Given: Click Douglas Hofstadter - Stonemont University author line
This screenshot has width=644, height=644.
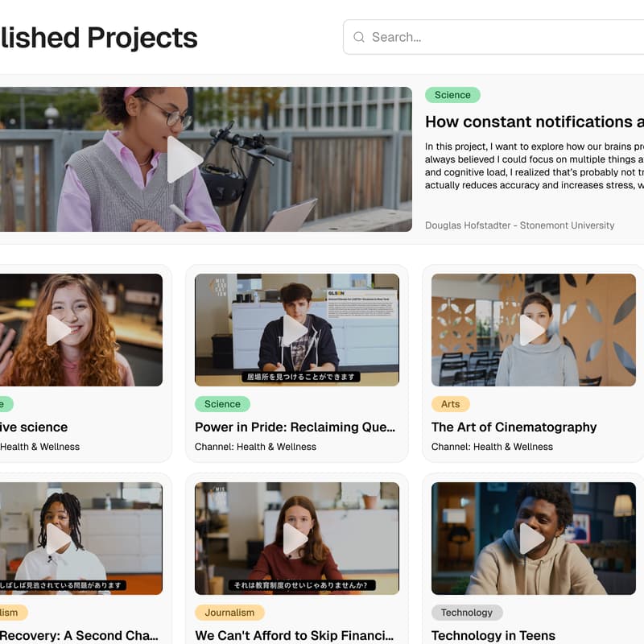Looking at the screenshot, I should point(519,225).
